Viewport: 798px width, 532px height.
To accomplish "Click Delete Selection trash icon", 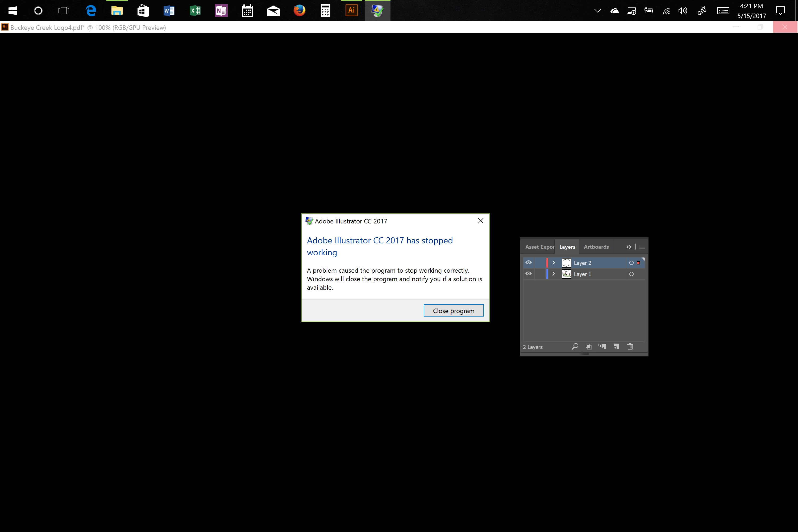I will [x=630, y=346].
